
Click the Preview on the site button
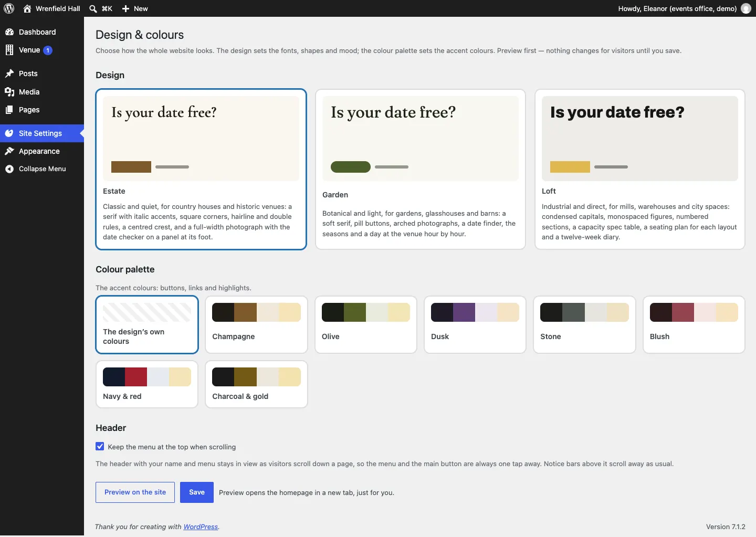[x=135, y=492]
